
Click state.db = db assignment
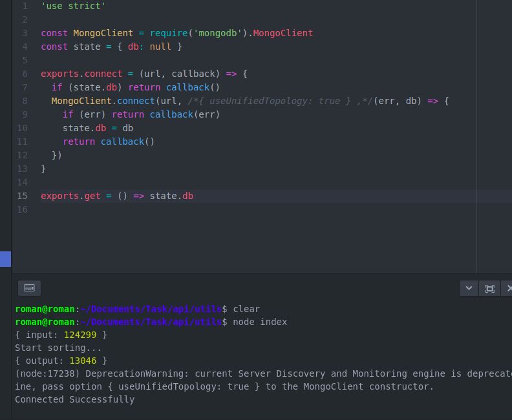click(98, 128)
